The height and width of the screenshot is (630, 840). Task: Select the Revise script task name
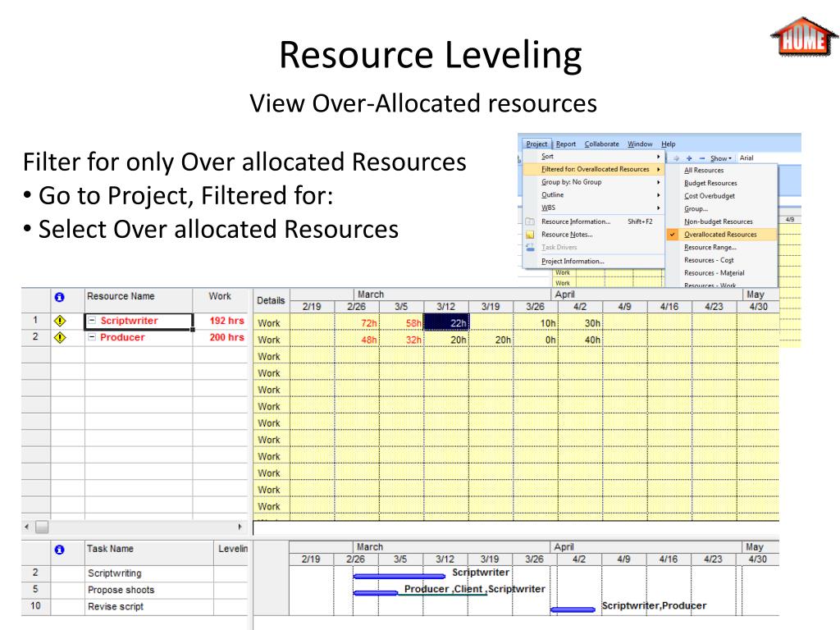[116, 606]
